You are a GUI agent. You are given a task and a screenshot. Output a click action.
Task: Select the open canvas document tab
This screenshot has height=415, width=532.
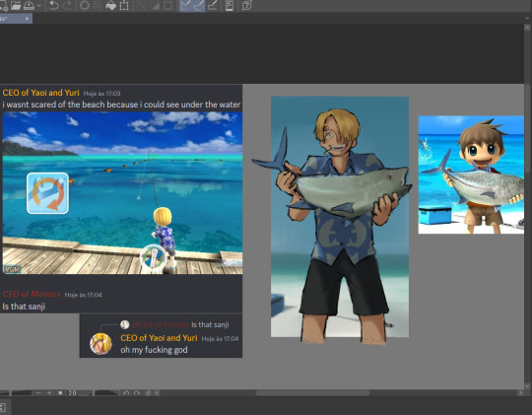click(16, 19)
